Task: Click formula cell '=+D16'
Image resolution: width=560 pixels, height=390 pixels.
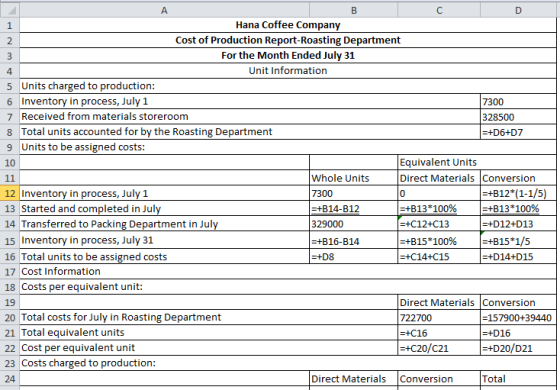Action: [518, 332]
